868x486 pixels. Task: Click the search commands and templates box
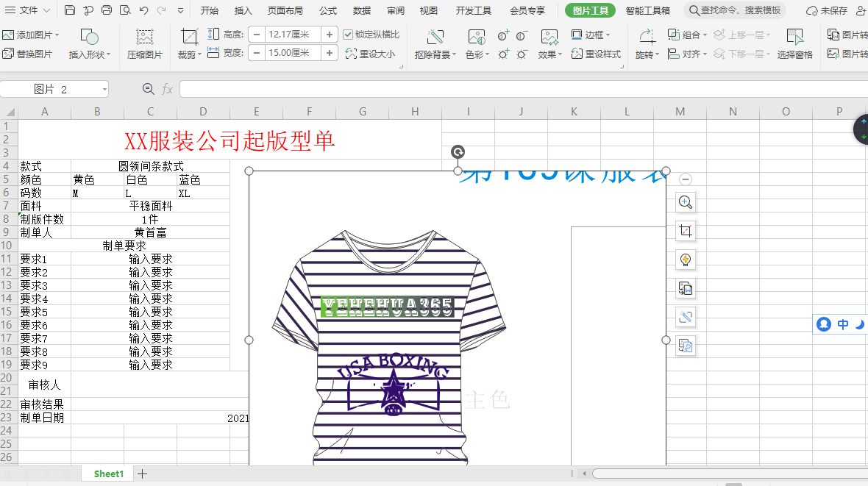click(735, 10)
